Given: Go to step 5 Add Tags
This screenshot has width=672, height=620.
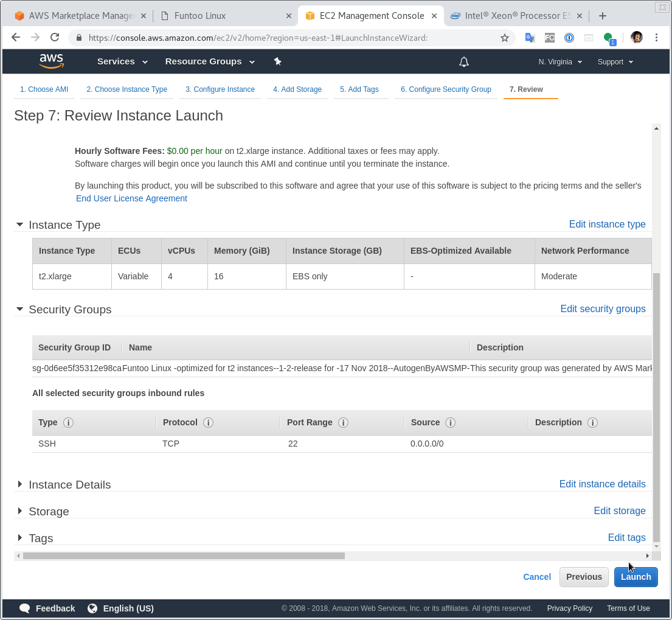Looking at the screenshot, I should [359, 89].
